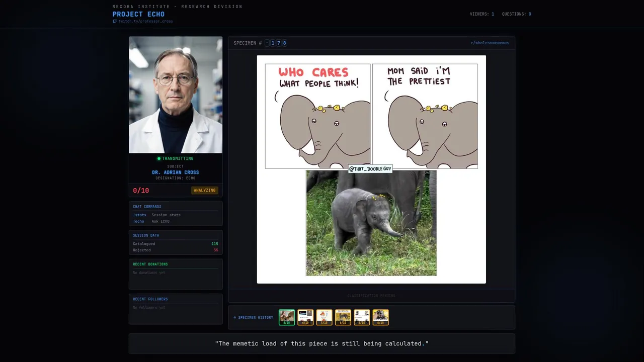
Task: Open the twitch.tv/professor_cross link
Action: pos(145,21)
